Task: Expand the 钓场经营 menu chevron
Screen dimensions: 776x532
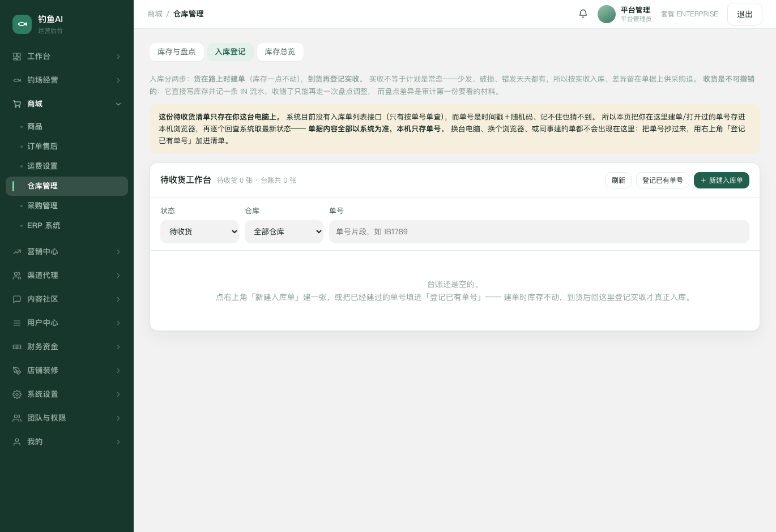Action: coord(118,80)
